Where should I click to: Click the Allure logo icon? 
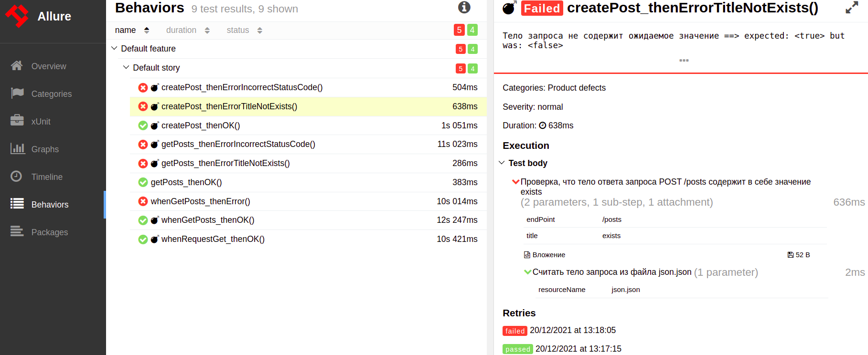click(17, 16)
